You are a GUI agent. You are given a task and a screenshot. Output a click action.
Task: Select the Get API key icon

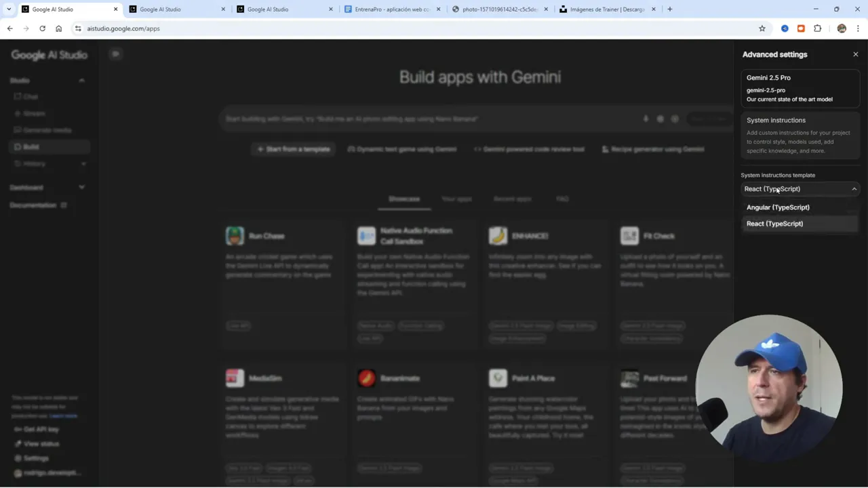coord(18,429)
